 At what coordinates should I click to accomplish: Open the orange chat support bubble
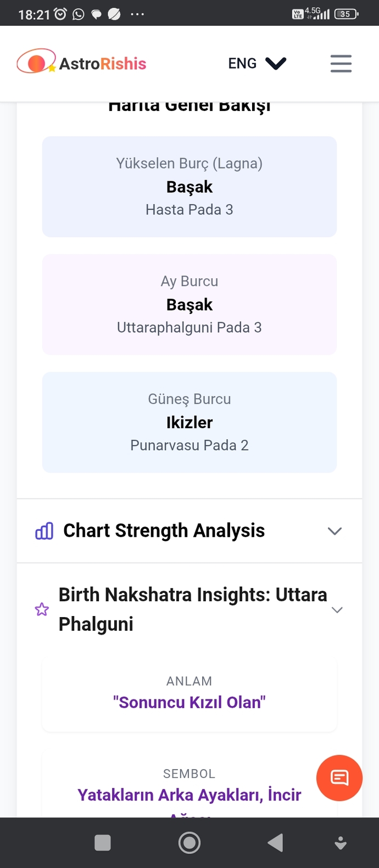coord(339,777)
